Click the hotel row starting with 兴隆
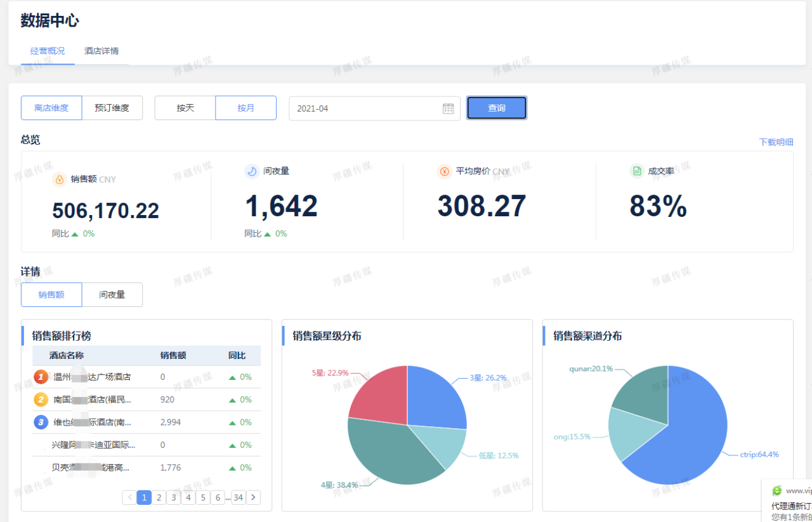The width and height of the screenshot is (812, 522). click(147, 445)
